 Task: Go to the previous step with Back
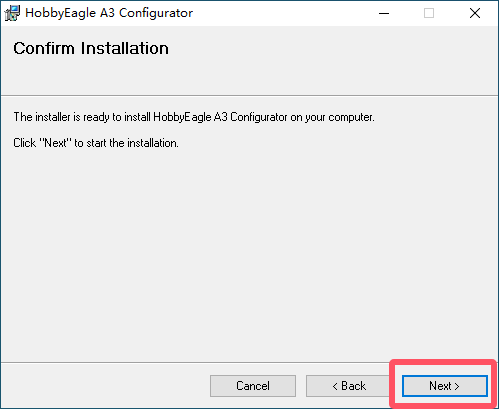pos(349,386)
